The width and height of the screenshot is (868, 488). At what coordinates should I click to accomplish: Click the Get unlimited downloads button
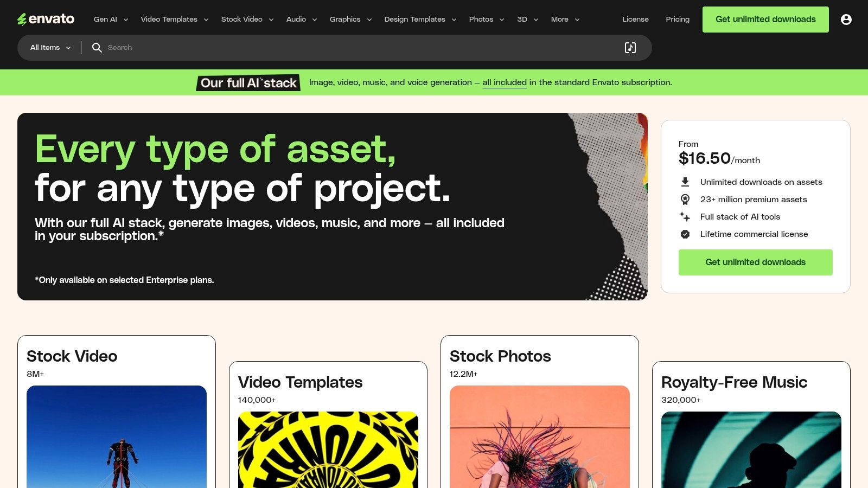(765, 19)
